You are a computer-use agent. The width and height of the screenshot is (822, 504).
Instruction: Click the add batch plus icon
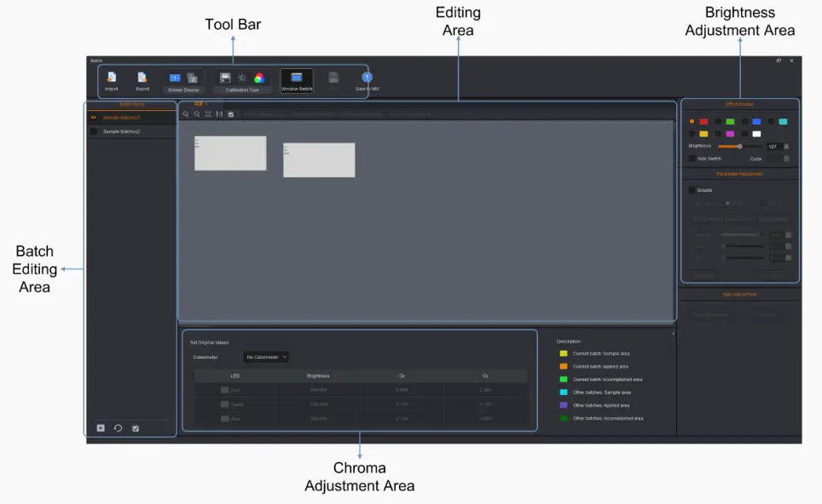tap(101, 427)
